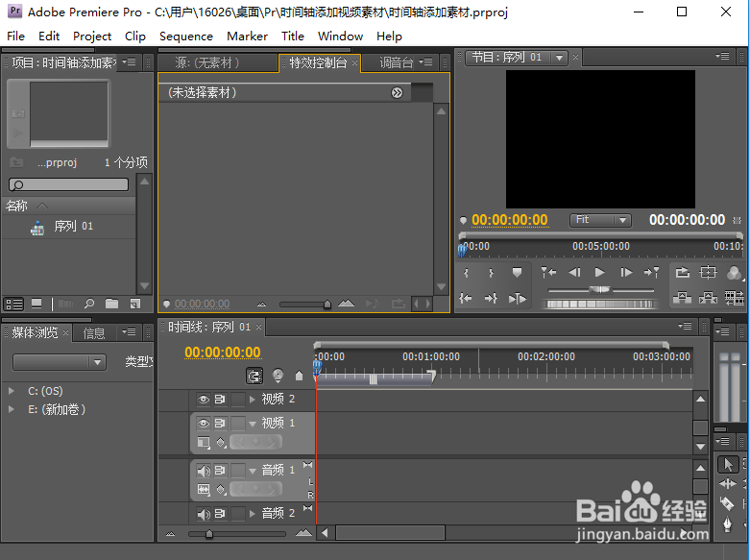Go to previous edit point in Program monitor
The height and width of the screenshot is (560, 750).
pyautogui.click(x=548, y=273)
